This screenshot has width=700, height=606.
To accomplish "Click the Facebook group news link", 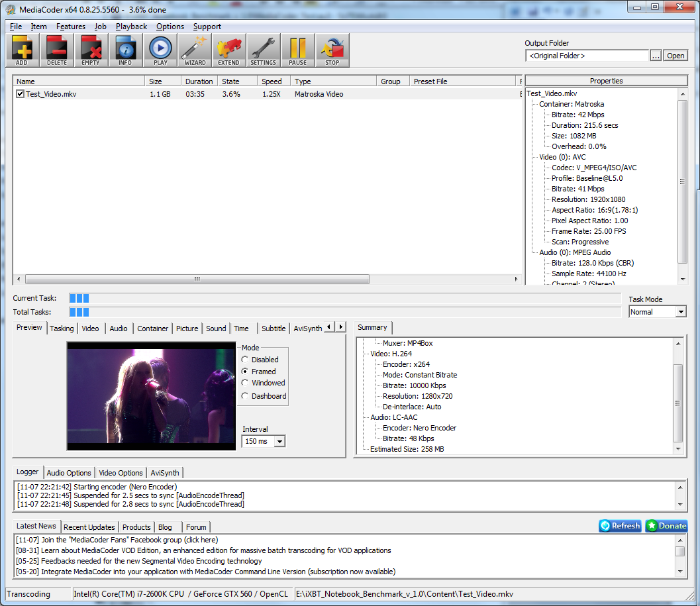I will click(117, 540).
